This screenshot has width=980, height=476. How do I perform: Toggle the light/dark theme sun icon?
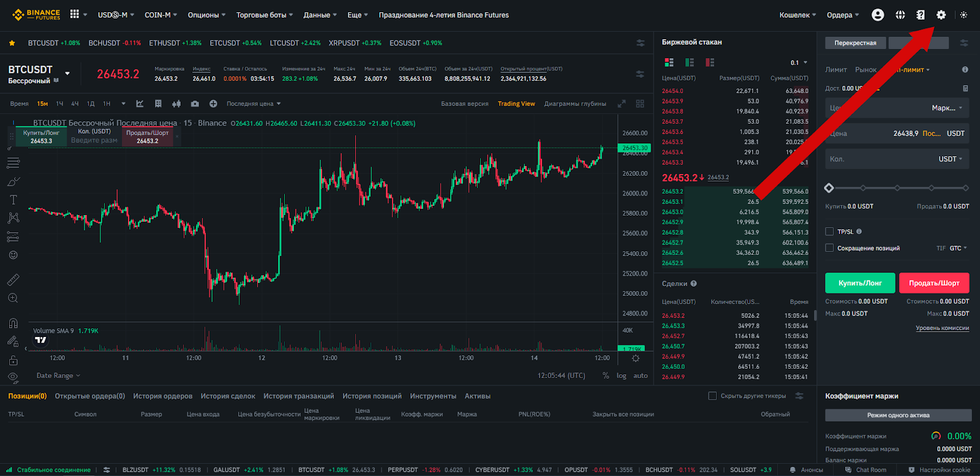963,15
